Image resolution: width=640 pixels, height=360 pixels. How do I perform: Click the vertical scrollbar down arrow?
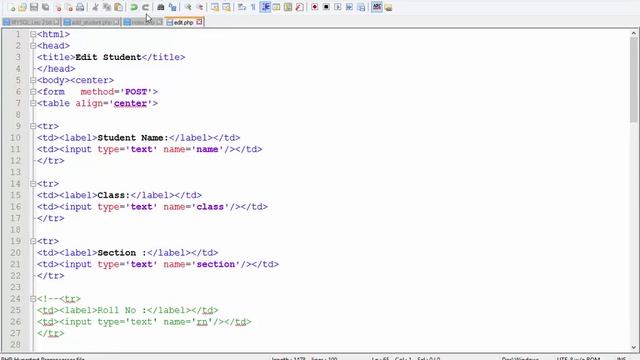click(633, 347)
